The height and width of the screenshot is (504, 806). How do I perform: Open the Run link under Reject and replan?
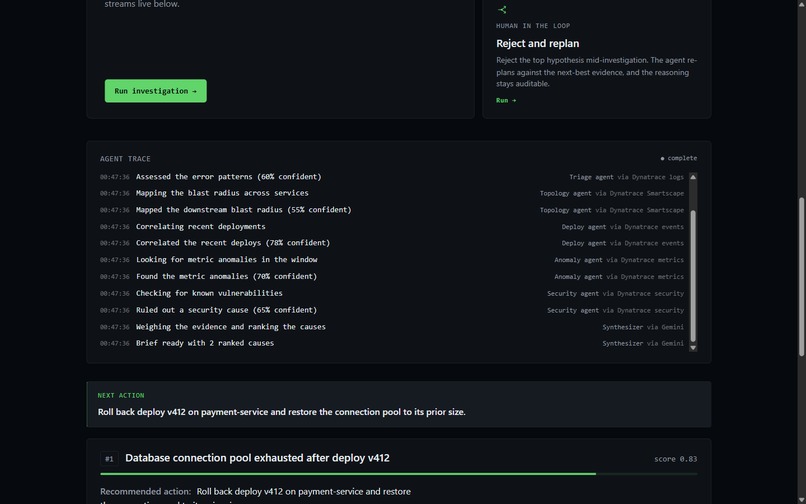[x=506, y=100]
